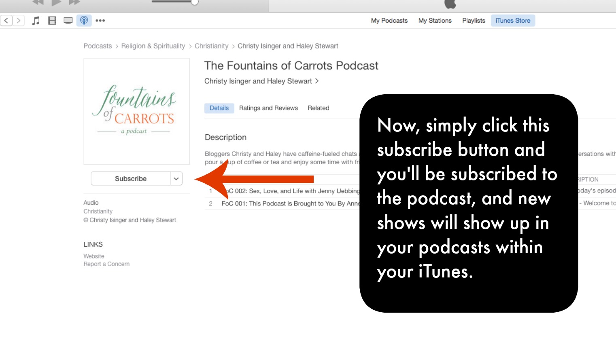Open the Ratings and Reviews tab

click(x=268, y=108)
